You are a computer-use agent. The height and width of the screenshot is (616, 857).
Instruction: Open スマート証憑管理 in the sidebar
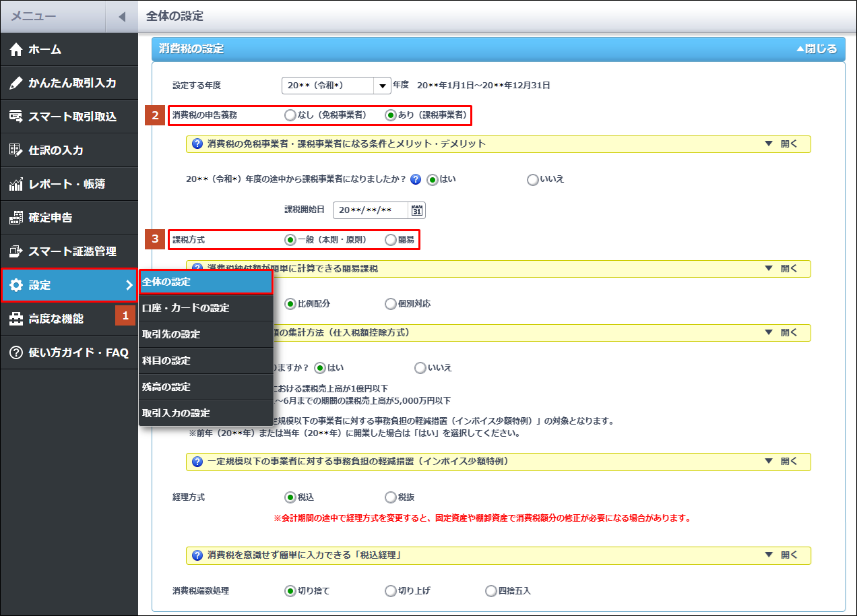pyautogui.click(x=71, y=251)
